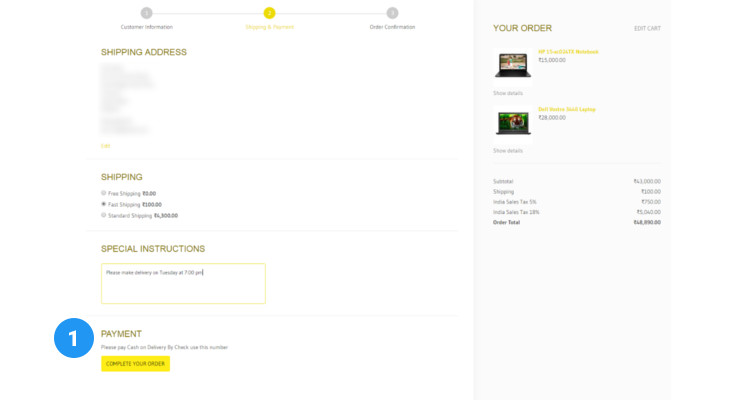Open the Order Confirmation step label
This screenshot has height=400, width=750.
pyautogui.click(x=392, y=27)
